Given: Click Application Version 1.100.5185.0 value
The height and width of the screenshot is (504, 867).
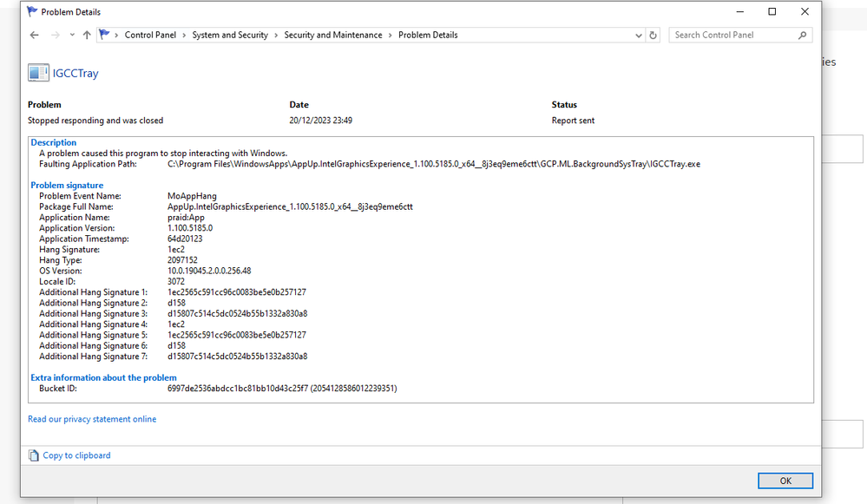Looking at the screenshot, I should [190, 228].
